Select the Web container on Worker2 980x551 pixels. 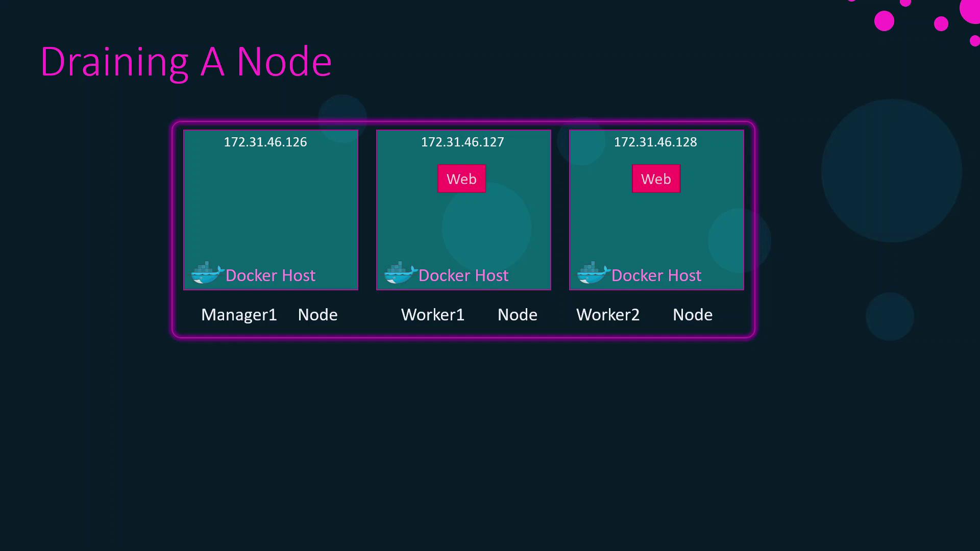[656, 179]
